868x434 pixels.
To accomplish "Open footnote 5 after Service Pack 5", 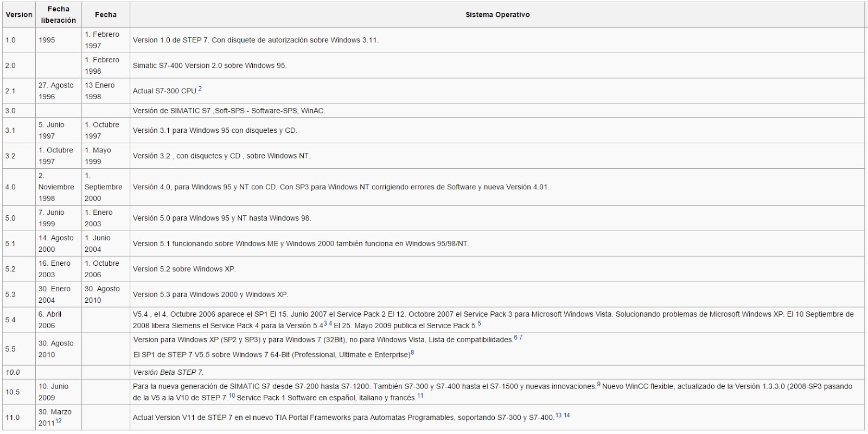I will click(x=479, y=323).
